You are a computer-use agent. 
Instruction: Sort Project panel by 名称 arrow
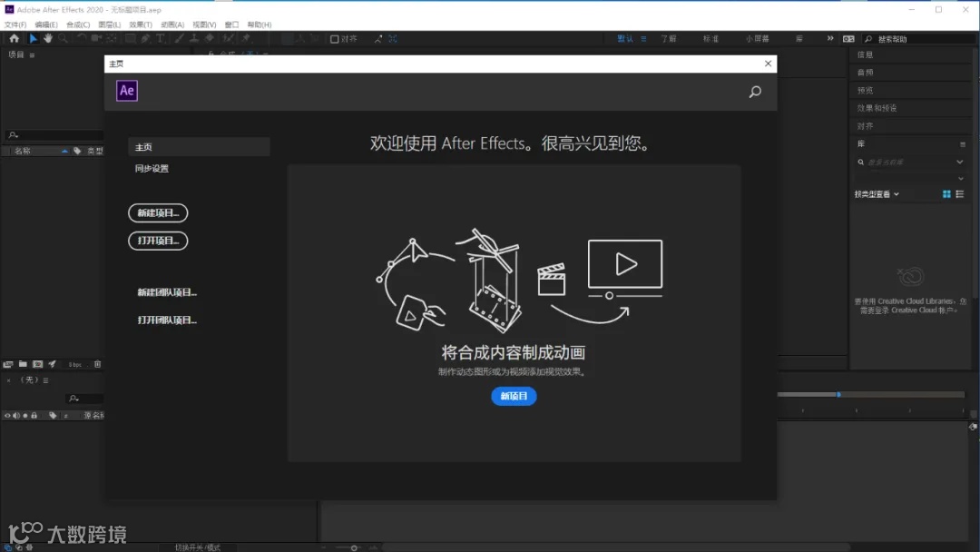(x=64, y=151)
